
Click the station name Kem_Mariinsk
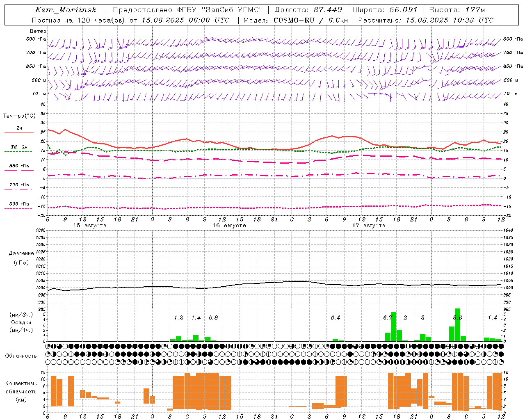[x=66, y=10]
